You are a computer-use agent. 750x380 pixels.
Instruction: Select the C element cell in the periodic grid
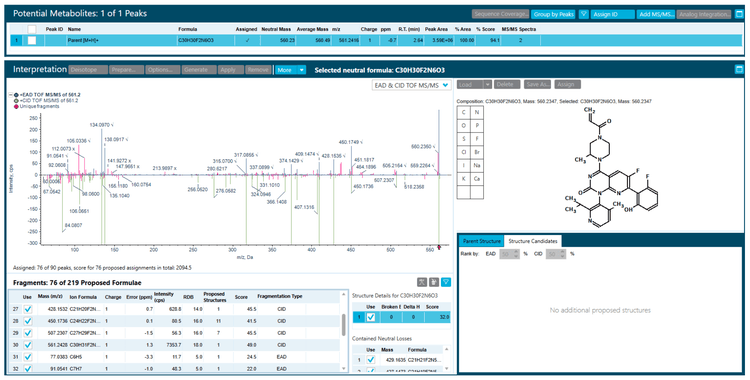coord(463,112)
